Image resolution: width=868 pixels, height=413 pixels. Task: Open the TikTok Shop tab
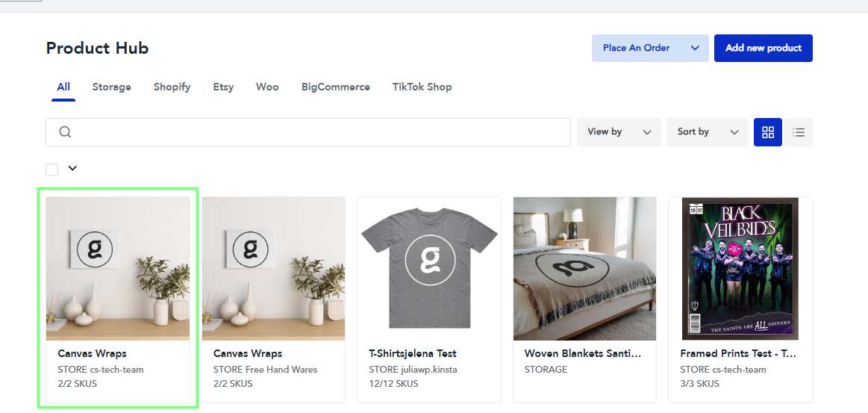(422, 87)
